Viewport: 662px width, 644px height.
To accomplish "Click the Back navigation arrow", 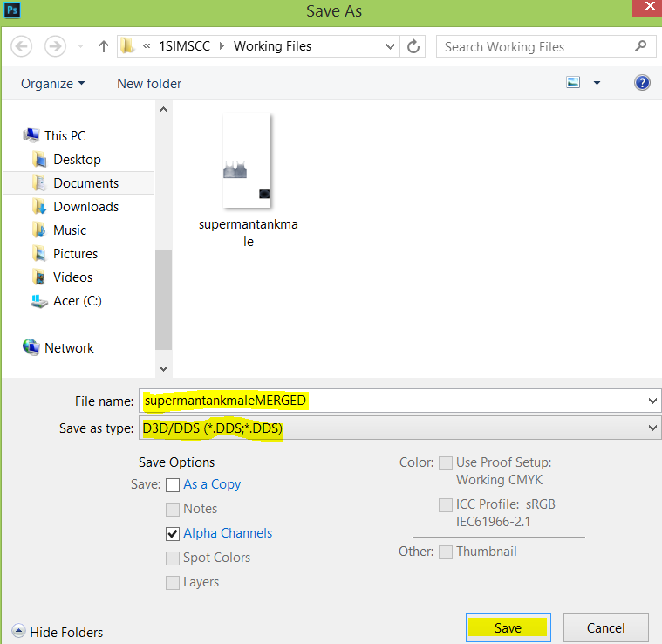I will coord(22,46).
